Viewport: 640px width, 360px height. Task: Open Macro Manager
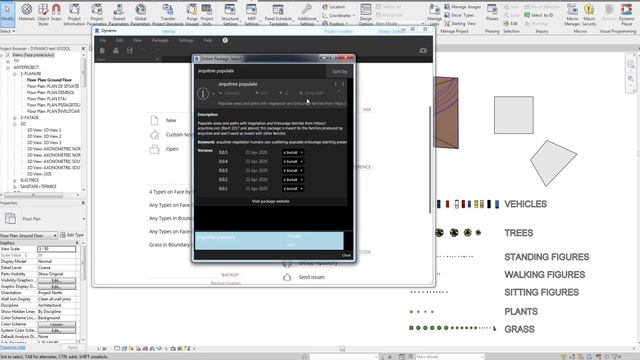572,14
